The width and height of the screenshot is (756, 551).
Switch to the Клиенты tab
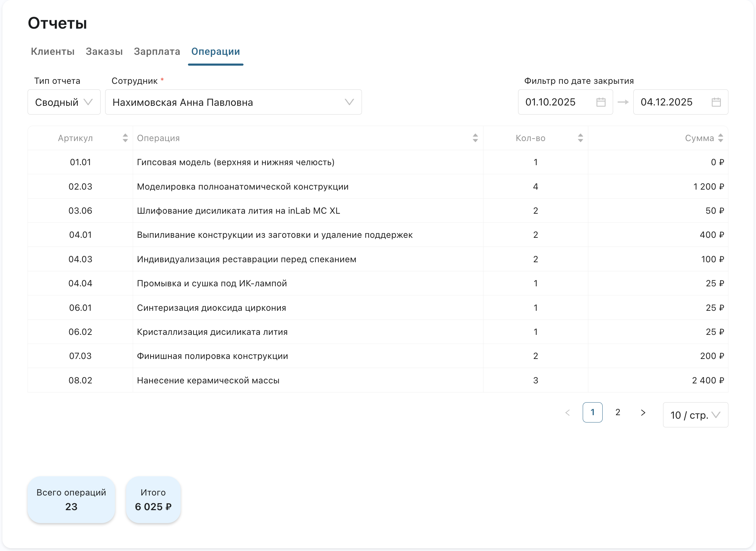[x=53, y=52]
